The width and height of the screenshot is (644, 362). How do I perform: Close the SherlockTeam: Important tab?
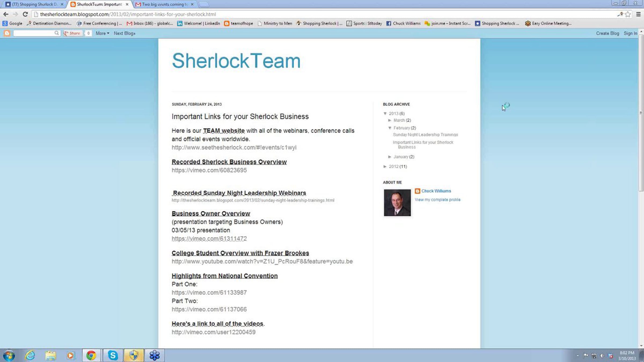coord(127,4)
